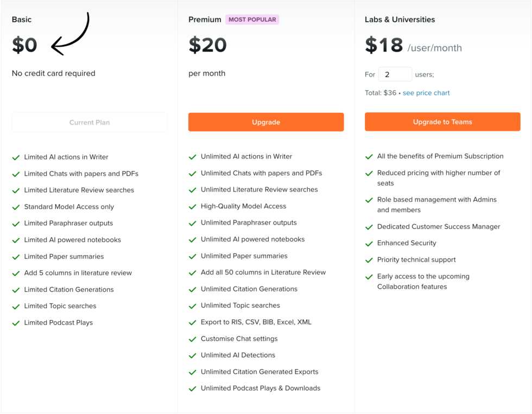Click the checkmark beside Enhanced Security

click(369, 243)
